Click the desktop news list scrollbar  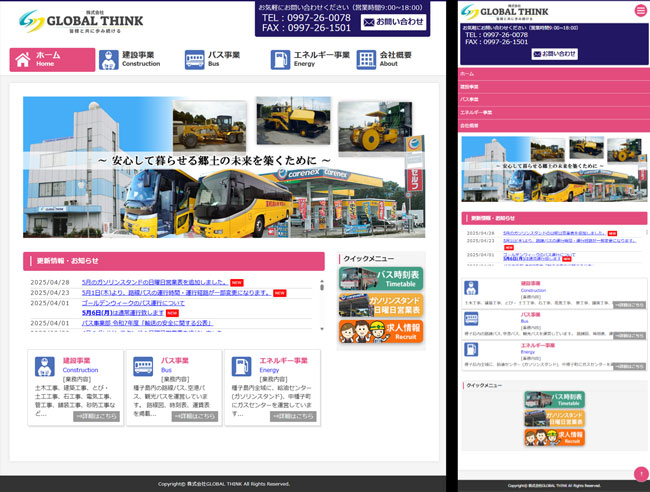[322, 300]
